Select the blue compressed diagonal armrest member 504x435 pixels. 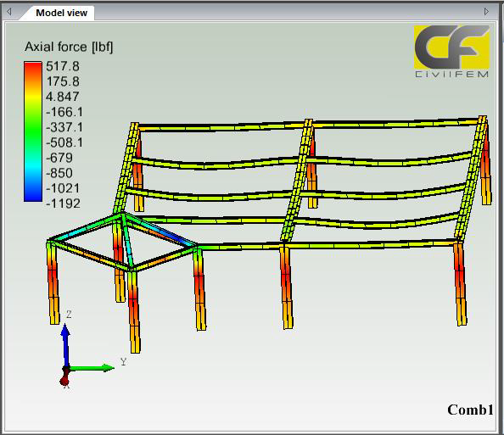pyautogui.click(x=160, y=229)
